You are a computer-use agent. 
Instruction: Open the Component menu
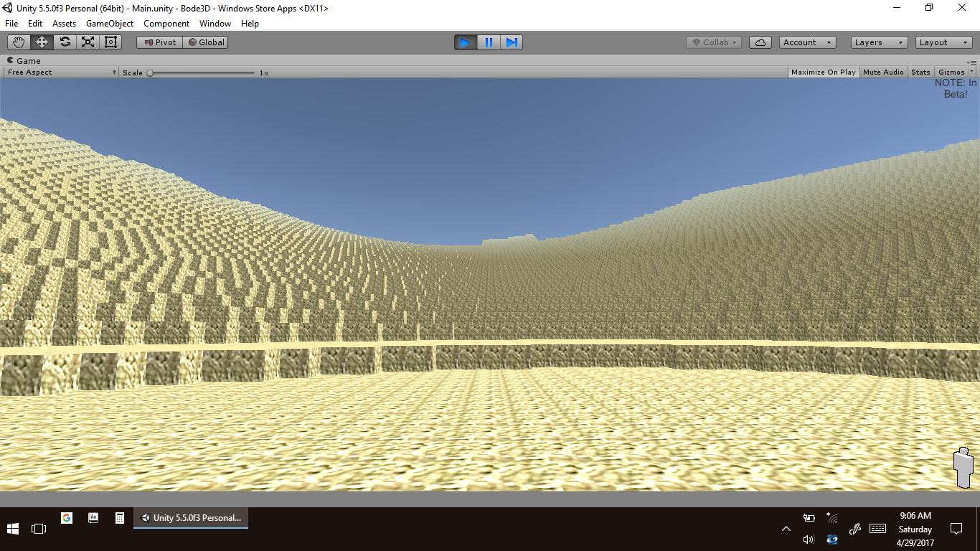[166, 24]
